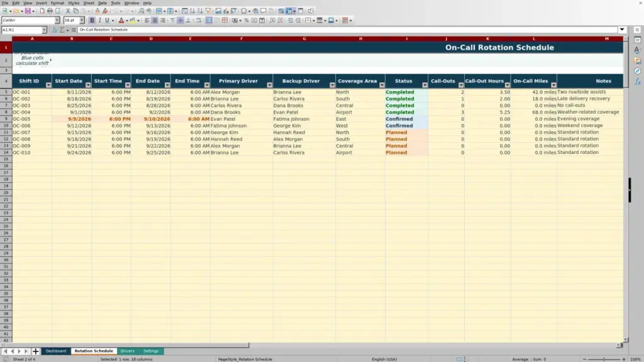This screenshot has width=644, height=362.
Task: Toggle Align Right
Action: point(163,21)
